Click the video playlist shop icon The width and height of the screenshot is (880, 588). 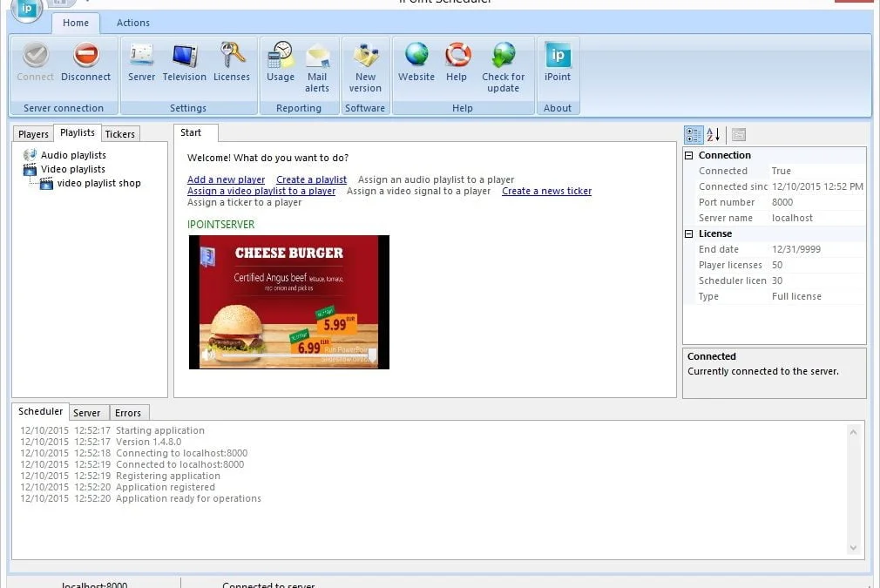pos(46,183)
